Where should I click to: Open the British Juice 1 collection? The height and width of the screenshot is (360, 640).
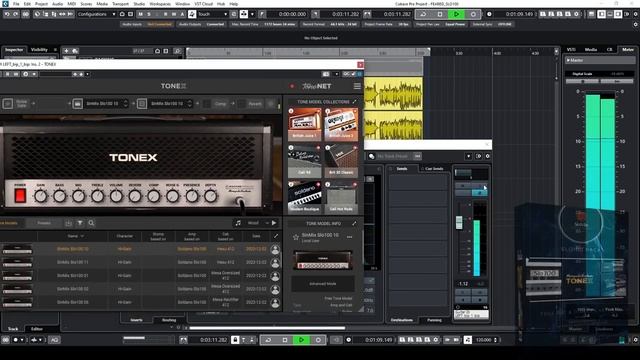coord(304,124)
